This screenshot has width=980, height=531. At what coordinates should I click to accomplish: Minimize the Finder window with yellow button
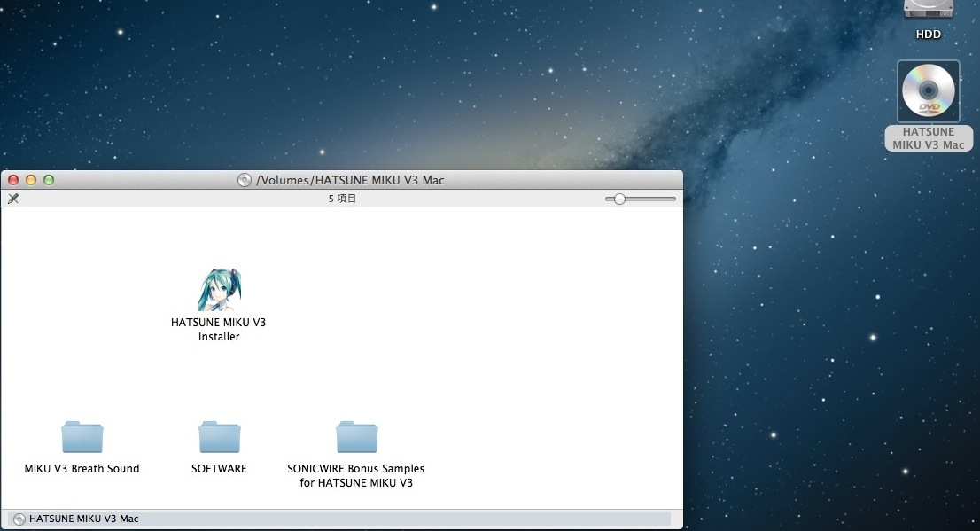[31, 180]
